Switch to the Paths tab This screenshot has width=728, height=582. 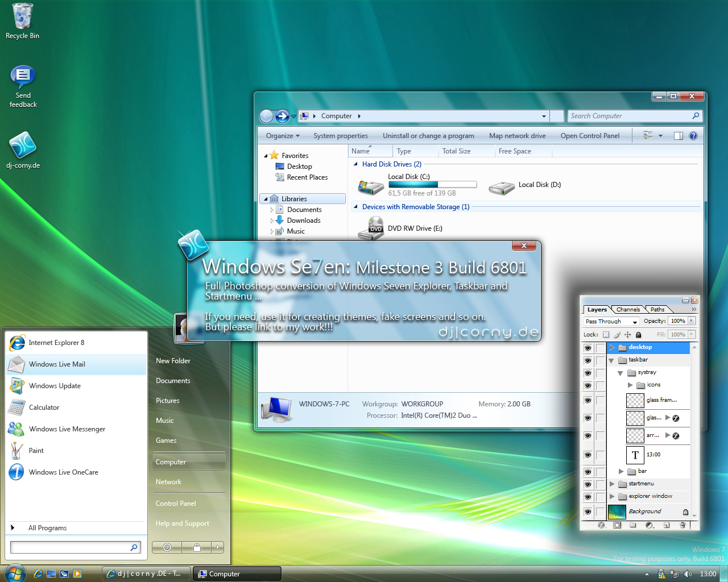(x=657, y=310)
